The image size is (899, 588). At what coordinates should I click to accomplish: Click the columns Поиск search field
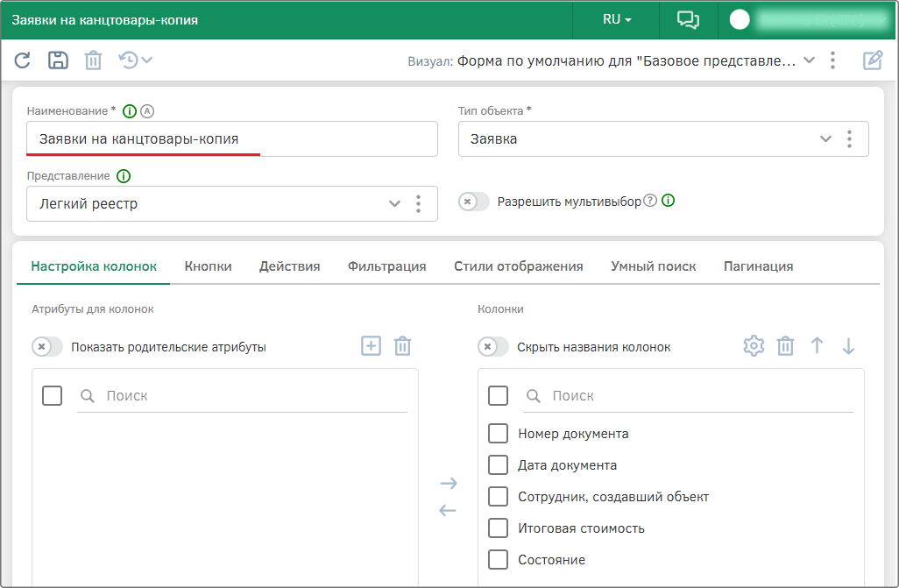tap(688, 396)
